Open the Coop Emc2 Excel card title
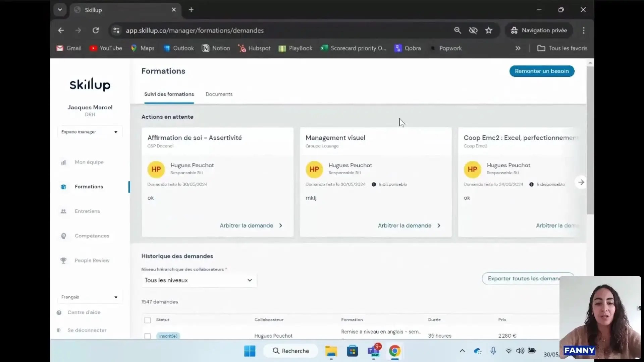 pos(521,138)
